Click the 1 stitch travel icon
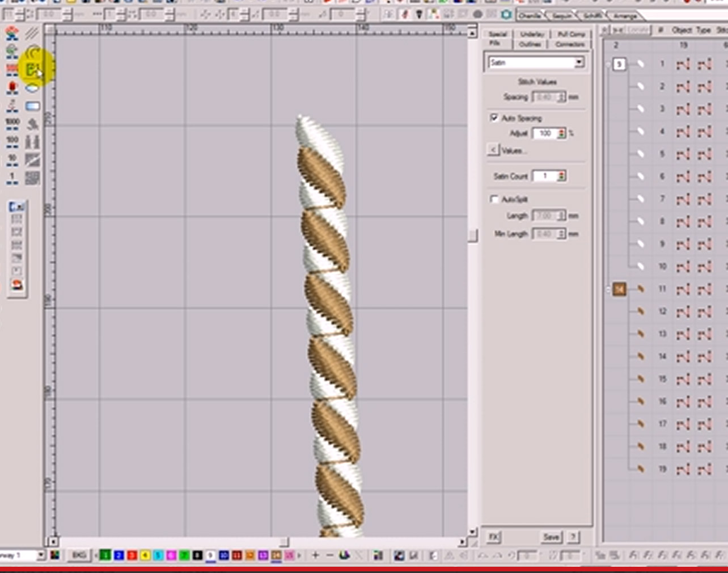 [12, 178]
